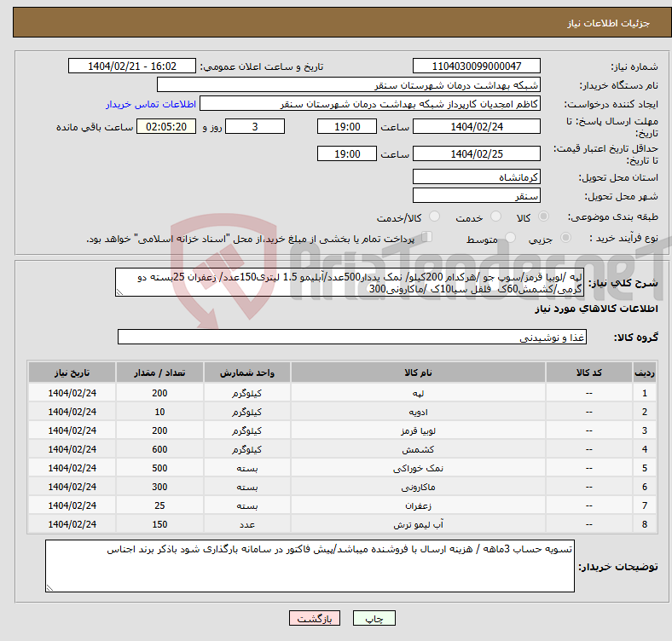Select the کالا radio button
672x641 pixels.
pyautogui.click(x=545, y=217)
